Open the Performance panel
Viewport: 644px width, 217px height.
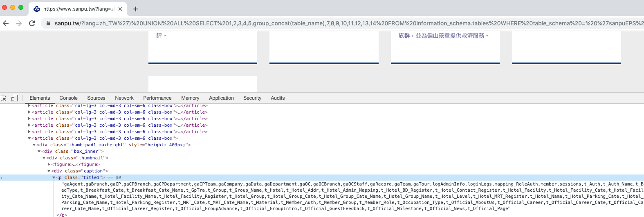[157, 98]
